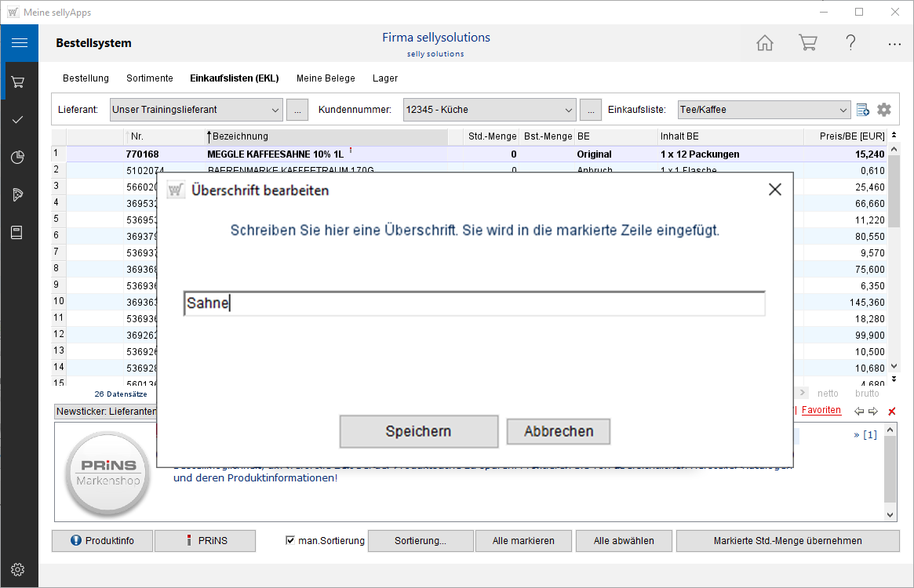The image size is (914, 588).
Task: Close the Überschrift bearbeiten dialog
Action: tap(774, 190)
